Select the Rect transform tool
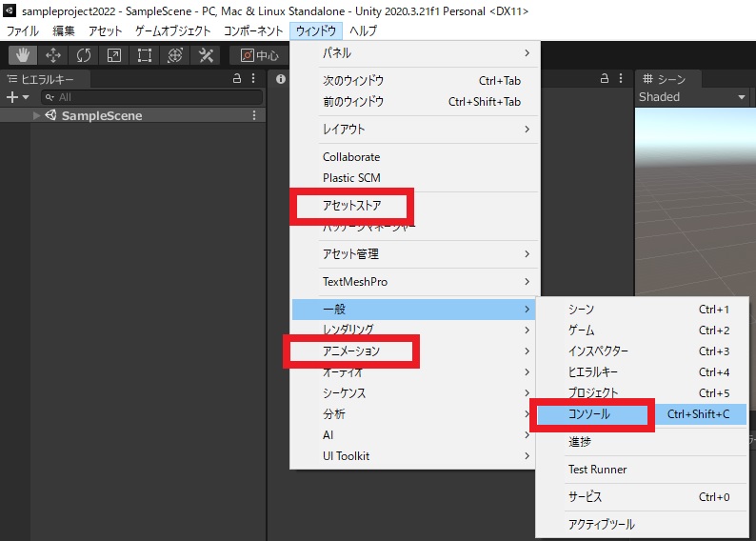 144,55
